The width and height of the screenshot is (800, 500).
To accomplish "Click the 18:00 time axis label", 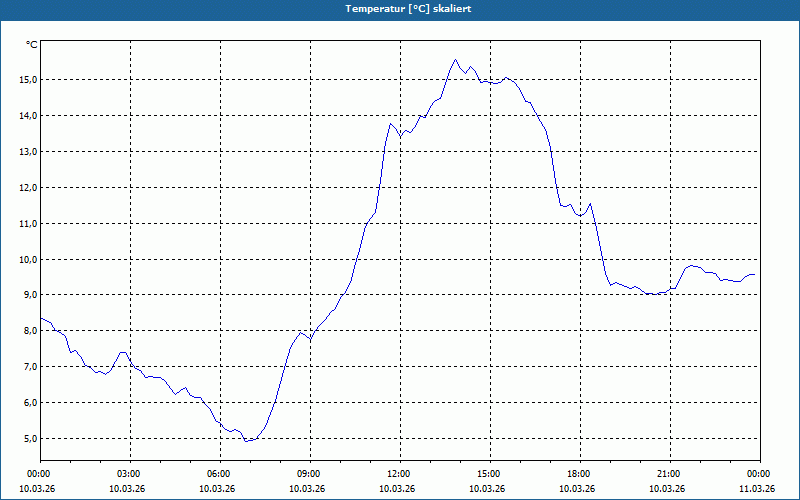I will click(x=580, y=474).
